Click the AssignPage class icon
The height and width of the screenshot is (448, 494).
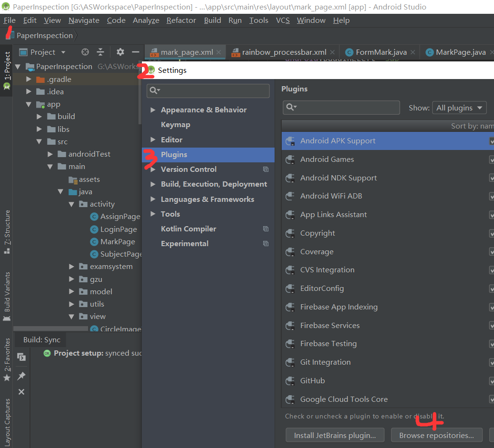[x=94, y=217]
